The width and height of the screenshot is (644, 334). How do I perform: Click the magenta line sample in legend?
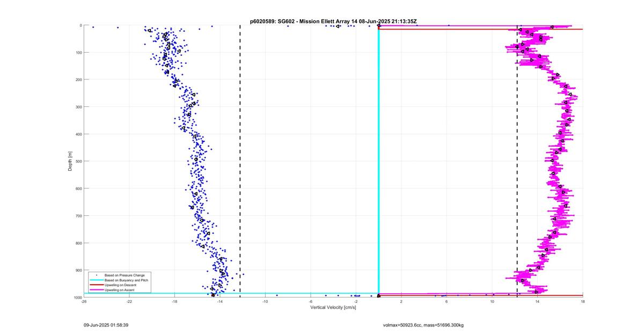pyautogui.click(x=96, y=290)
